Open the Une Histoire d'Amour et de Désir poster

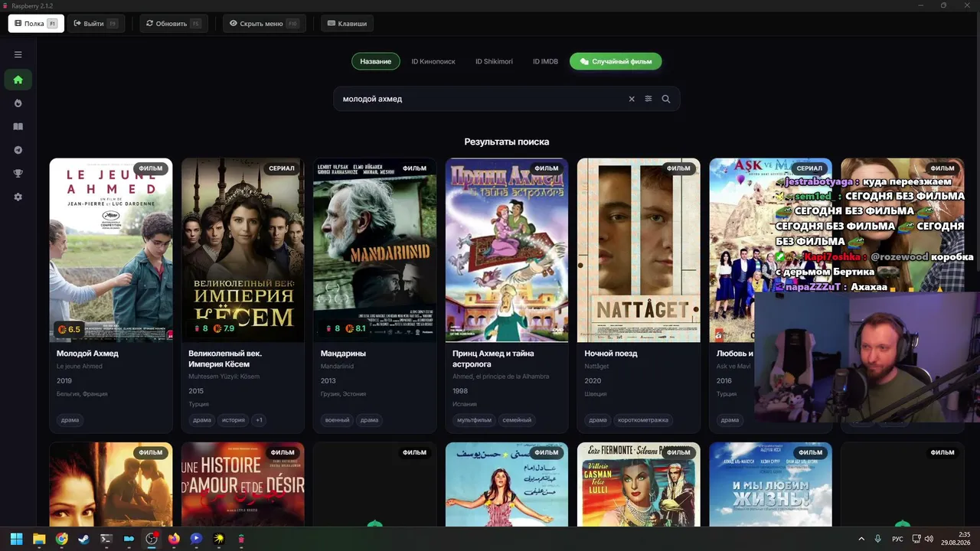click(243, 484)
